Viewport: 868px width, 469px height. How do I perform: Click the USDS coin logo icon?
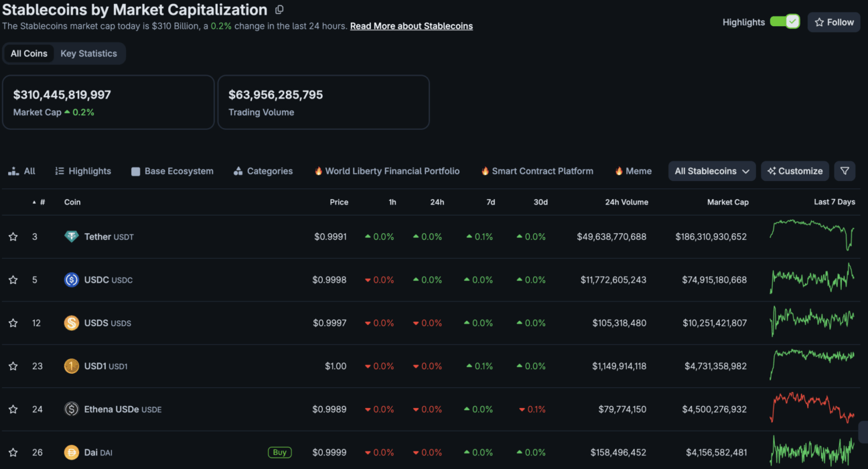(72, 323)
